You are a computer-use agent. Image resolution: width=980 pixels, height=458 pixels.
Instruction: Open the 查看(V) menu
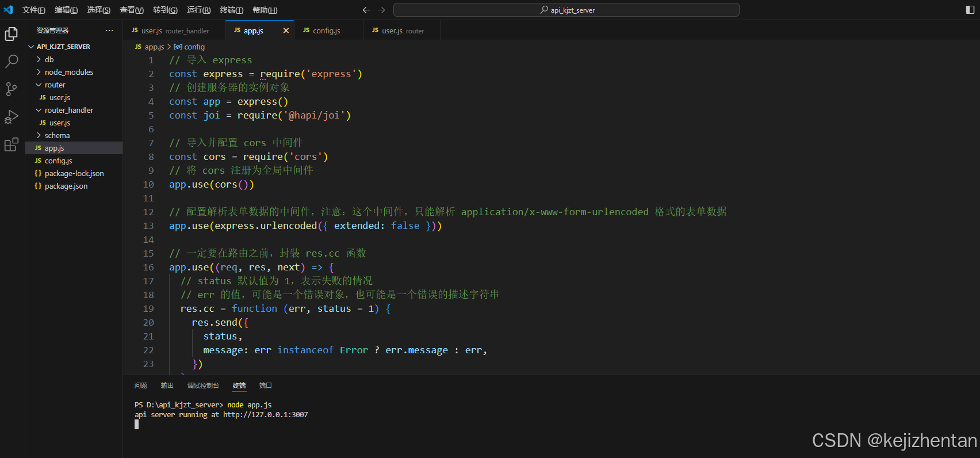[x=132, y=10]
